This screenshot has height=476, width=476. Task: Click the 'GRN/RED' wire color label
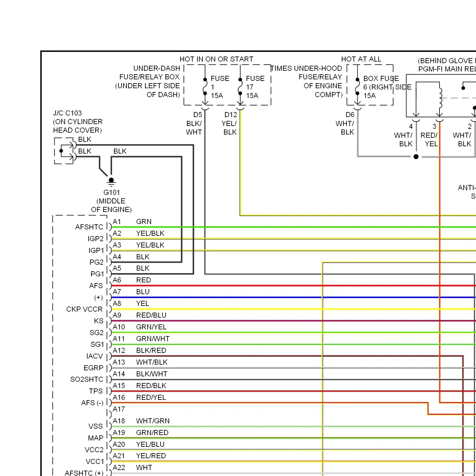click(x=152, y=433)
